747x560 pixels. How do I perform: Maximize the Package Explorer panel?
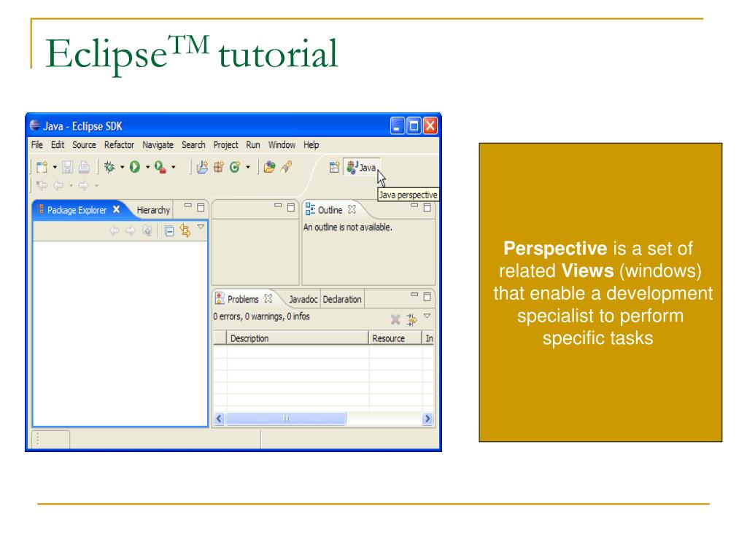[x=201, y=208]
